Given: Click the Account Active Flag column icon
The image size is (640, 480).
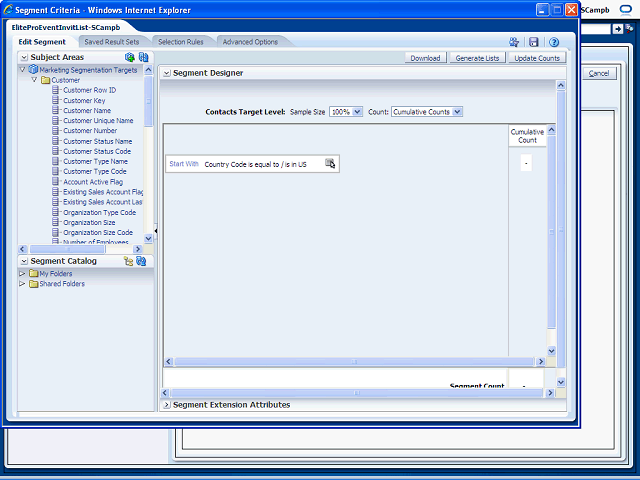Looking at the screenshot, I should [56, 182].
